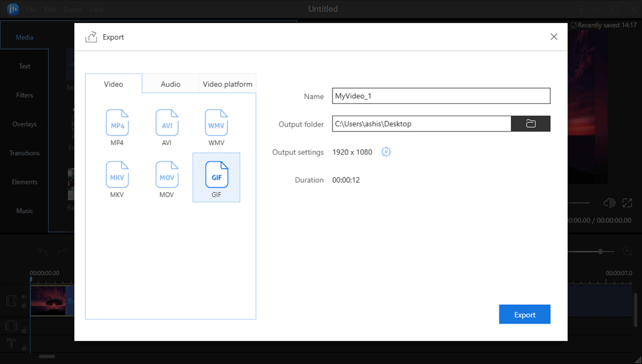The height and width of the screenshot is (364, 642).
Task: Select the MP4 format icon
Action: (x=117, y=123)
